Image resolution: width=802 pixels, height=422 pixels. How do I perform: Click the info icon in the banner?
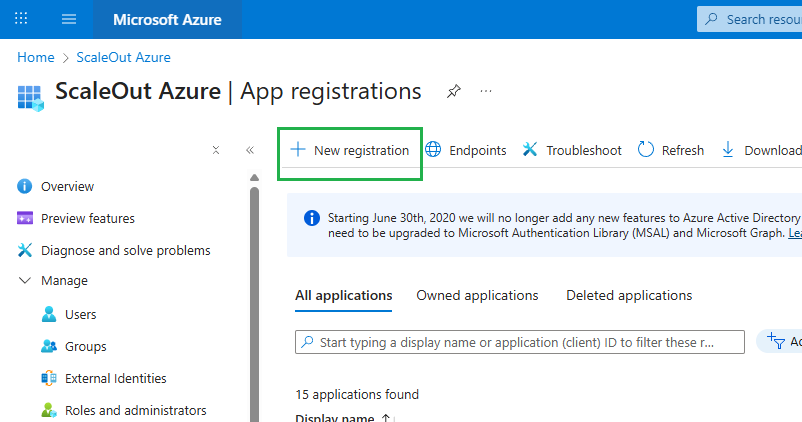(x=311, y=218)
